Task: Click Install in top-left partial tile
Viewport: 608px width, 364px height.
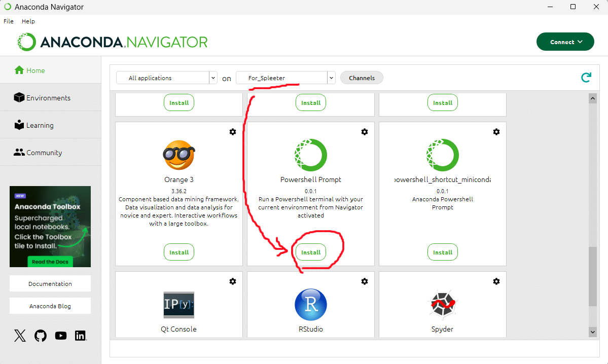Action: tap(179, 103)
